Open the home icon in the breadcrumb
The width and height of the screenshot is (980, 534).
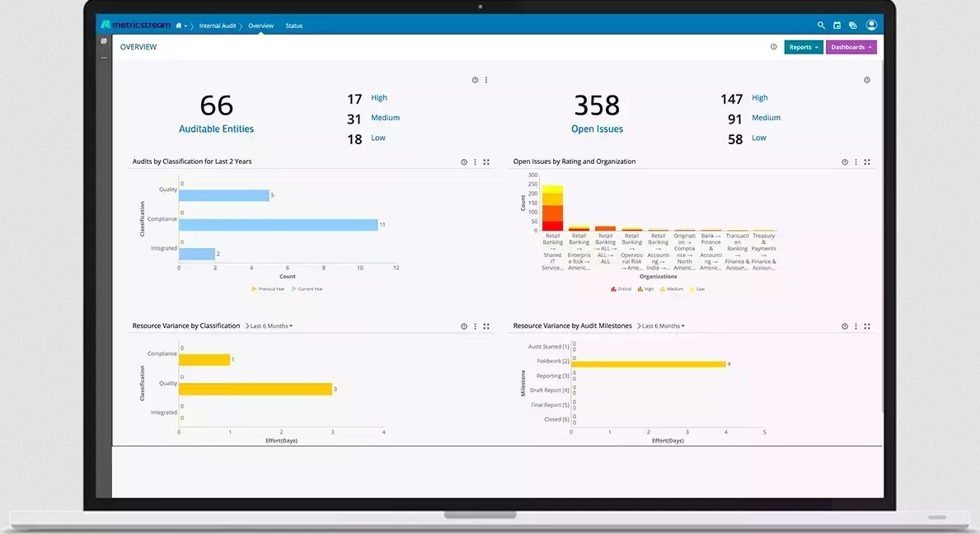(x=179, y=26)
